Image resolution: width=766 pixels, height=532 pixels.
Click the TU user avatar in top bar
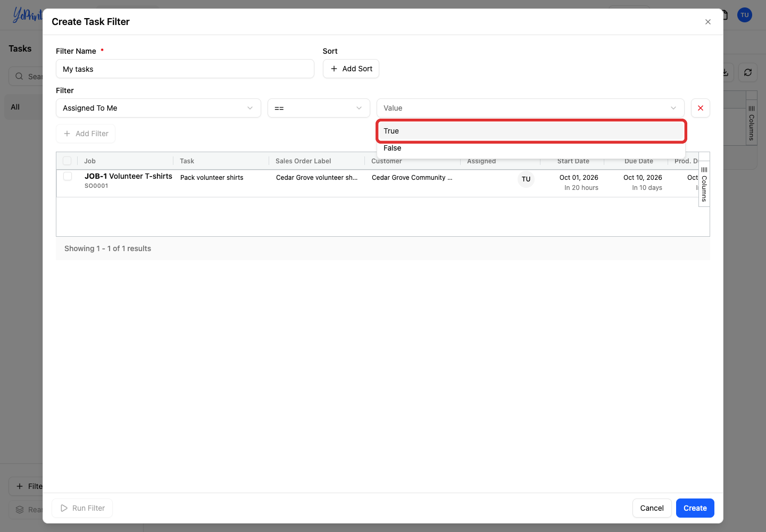tap(745, 15)
